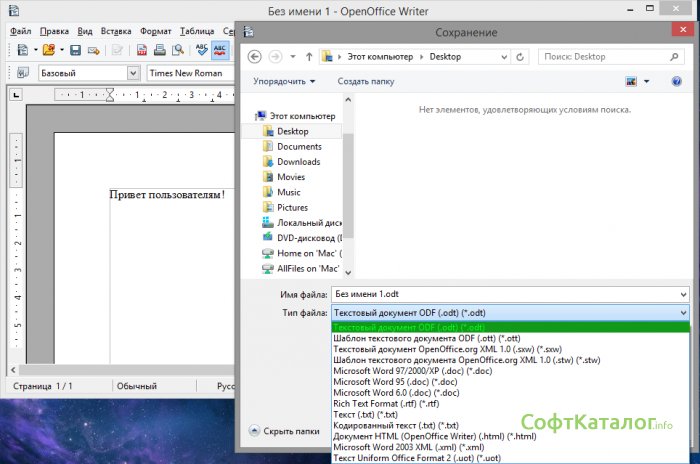Screen dimensions: 700x464
Task: Click Скрыть папки to hide folders
Action: coord(284,431)
